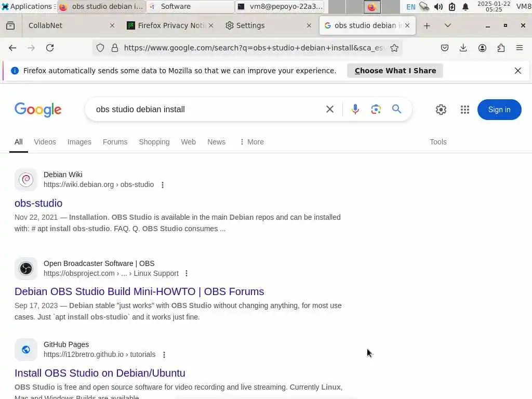The image size is (532, 399).
Task: Open the volume icon in system tray
Action: tap(438, 7)
